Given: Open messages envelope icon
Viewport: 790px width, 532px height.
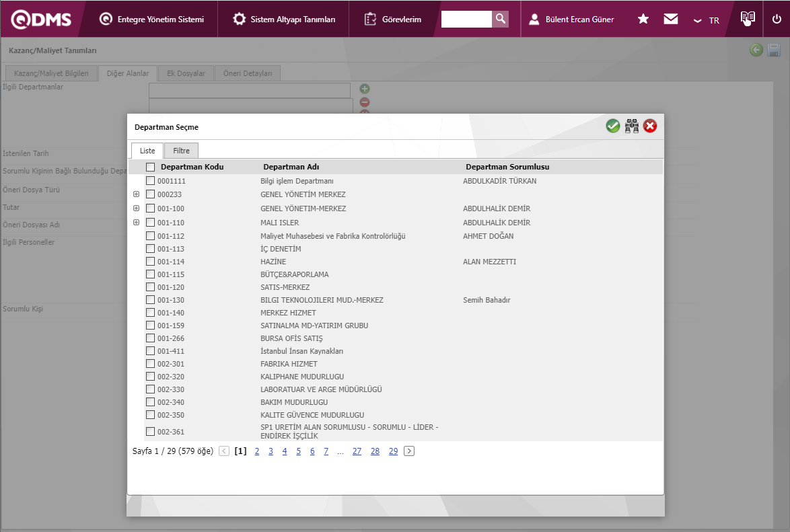Looking at the screenshot, I should tap(671, 19).
